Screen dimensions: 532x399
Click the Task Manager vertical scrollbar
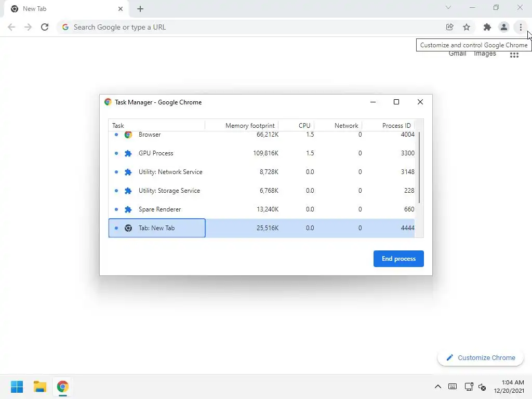click(x=419, y=168)
